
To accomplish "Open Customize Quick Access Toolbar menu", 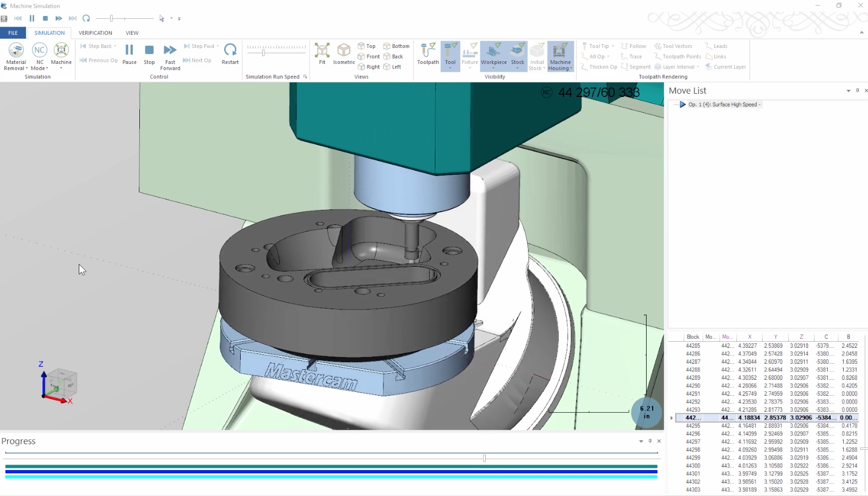I will (179, 19).
